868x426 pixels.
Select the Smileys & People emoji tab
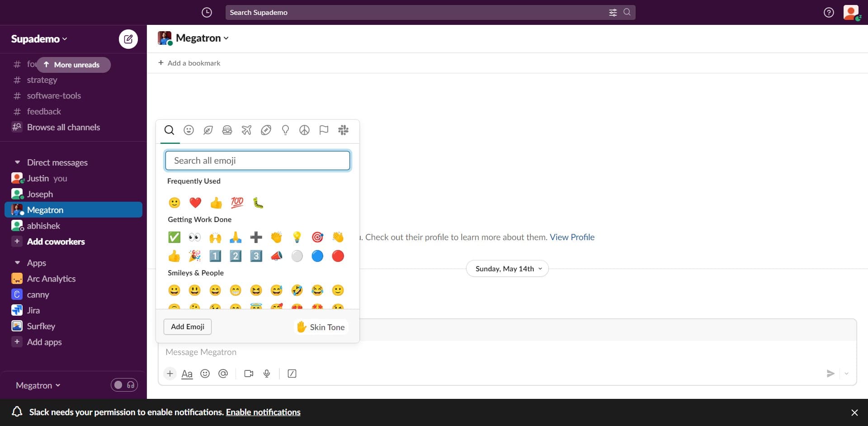189,130
